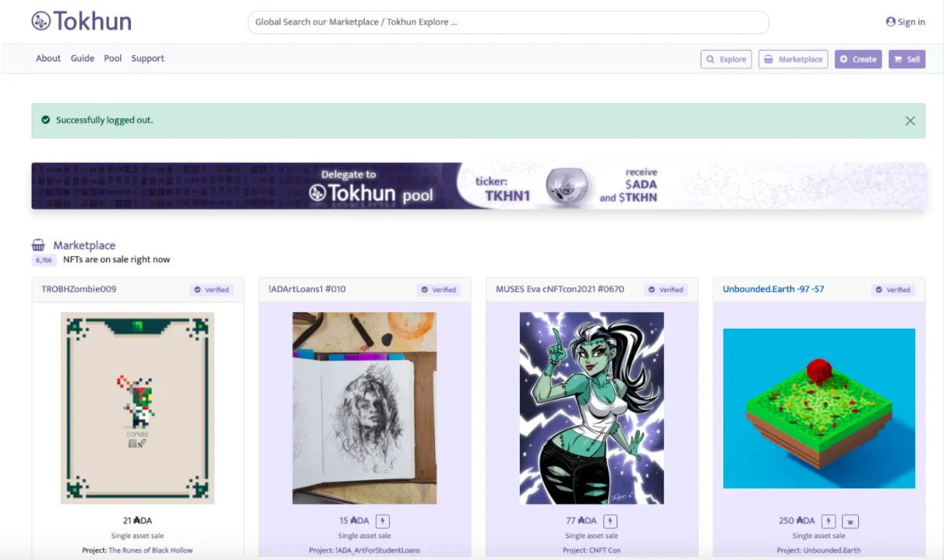Click the 77 ADA price

(x=582, y=520)
